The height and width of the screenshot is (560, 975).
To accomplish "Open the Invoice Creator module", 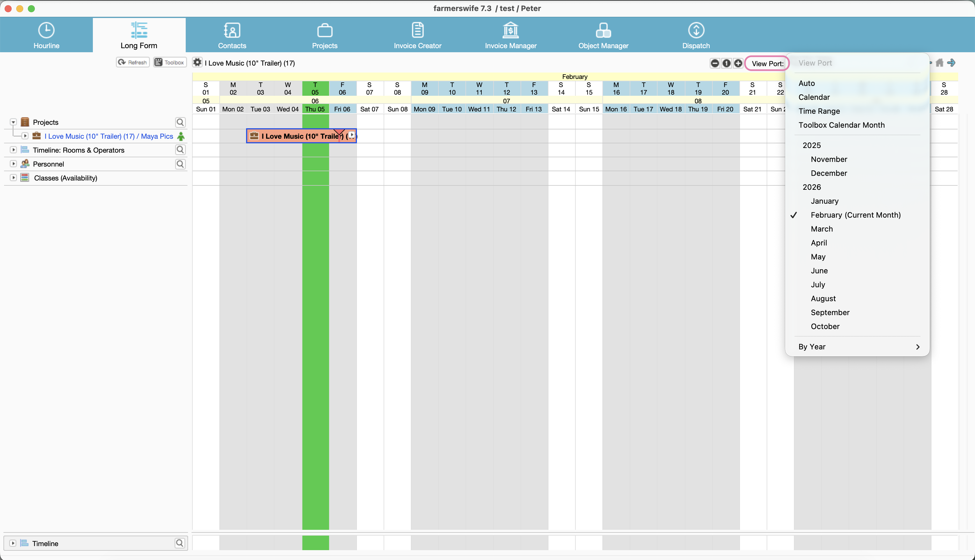I will 417,35.
